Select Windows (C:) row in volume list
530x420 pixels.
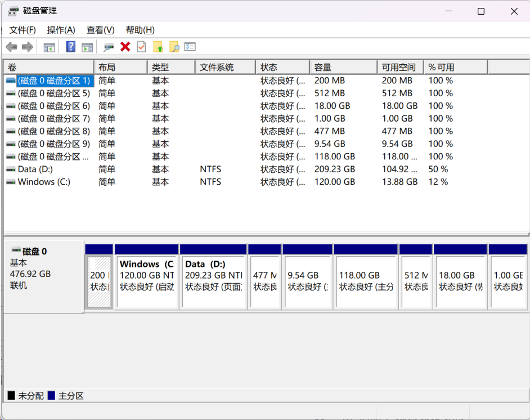tap(44, 182)
